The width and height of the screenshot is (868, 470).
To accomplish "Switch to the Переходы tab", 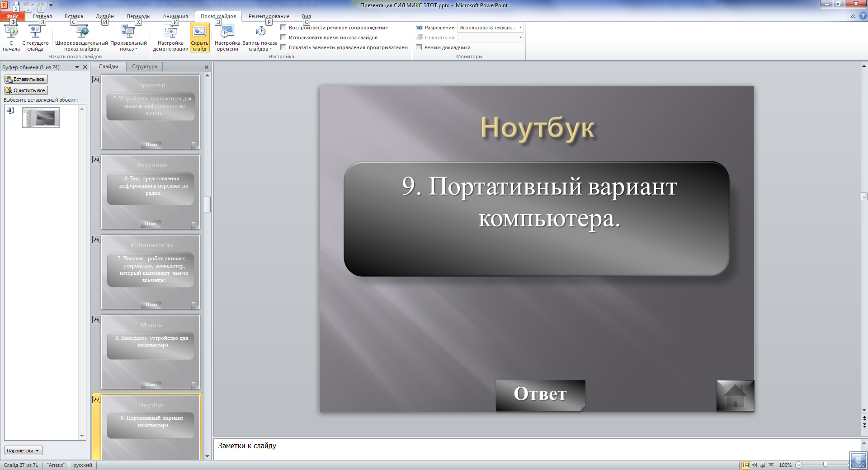I will point(138,16).
